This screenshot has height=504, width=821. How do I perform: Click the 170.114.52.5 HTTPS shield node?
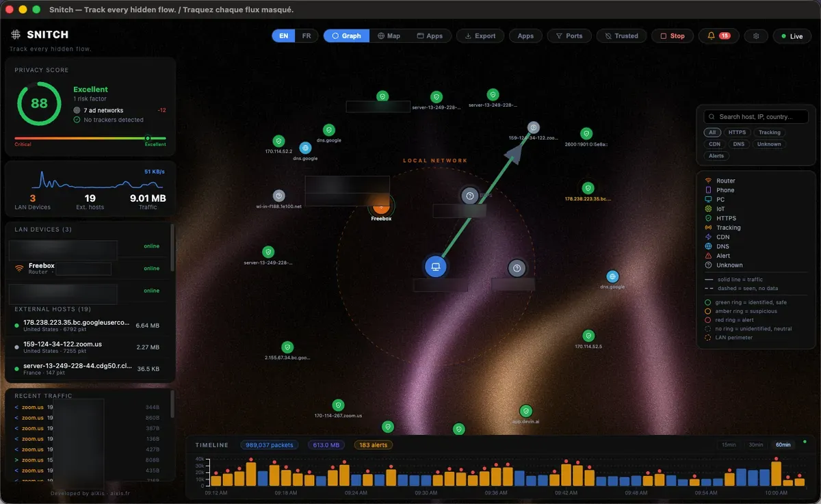point(588,336)
